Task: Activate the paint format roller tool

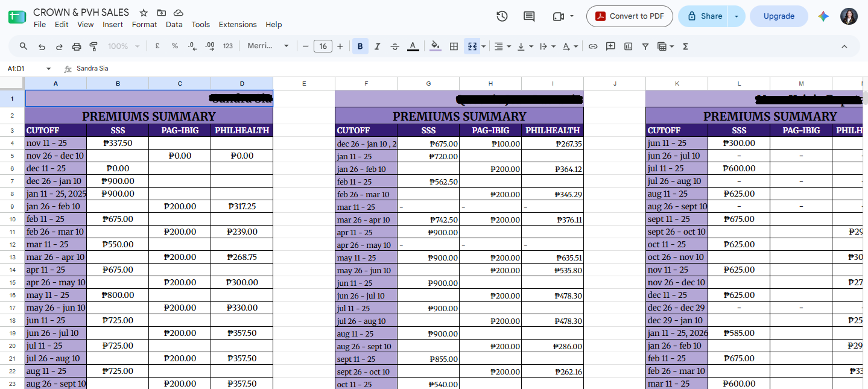Action: (x=93, y=46)
